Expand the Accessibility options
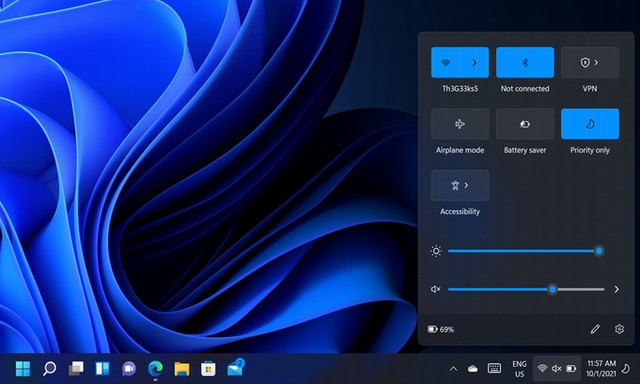This screenshot has width=640, height=384. [x=460, y=185]
